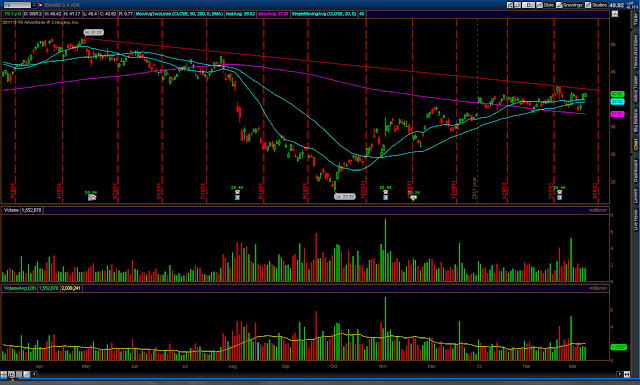Open the Style menu button
Image resolution: width=640 pixels, height=385 pixels.
click(x=545, y=5)
